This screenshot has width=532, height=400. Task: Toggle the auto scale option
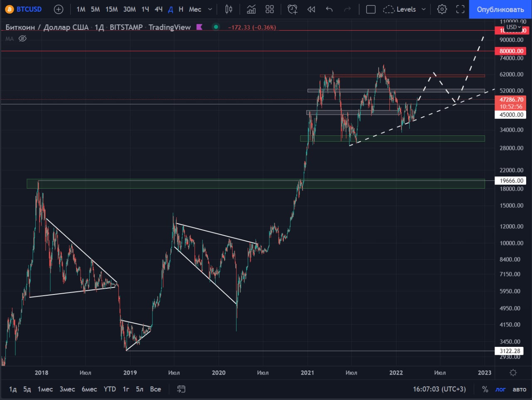[x=519, y=389]
